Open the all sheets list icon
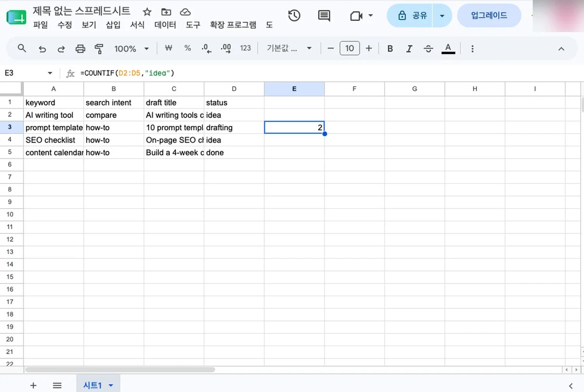The width and height of the screenshot is (584, 392). point(57,386)
